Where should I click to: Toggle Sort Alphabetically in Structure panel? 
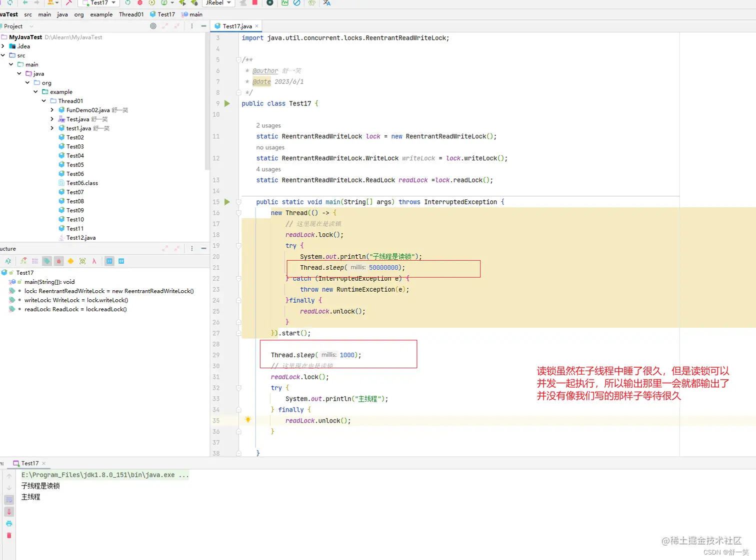pyautogui.click(x=8, y=261)
